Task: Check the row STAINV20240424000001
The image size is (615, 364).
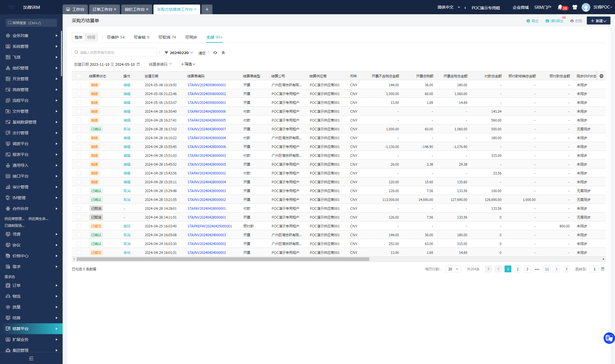Action: point(79,252)
